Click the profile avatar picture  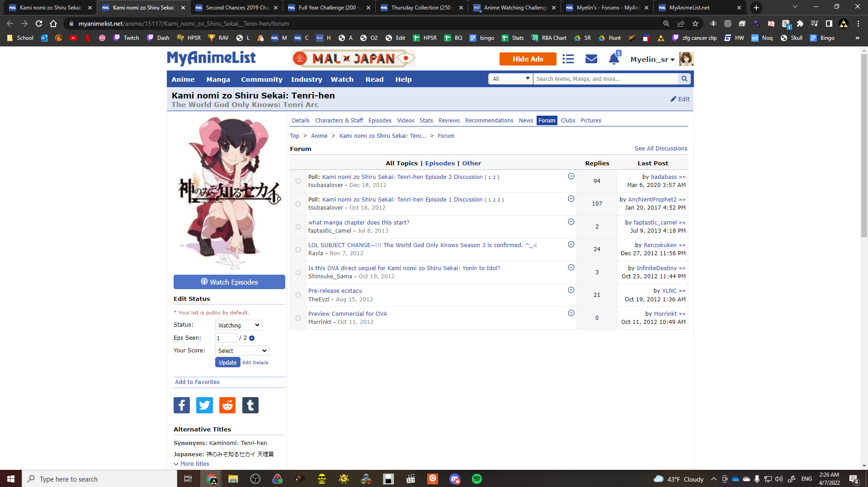(686, 59)
